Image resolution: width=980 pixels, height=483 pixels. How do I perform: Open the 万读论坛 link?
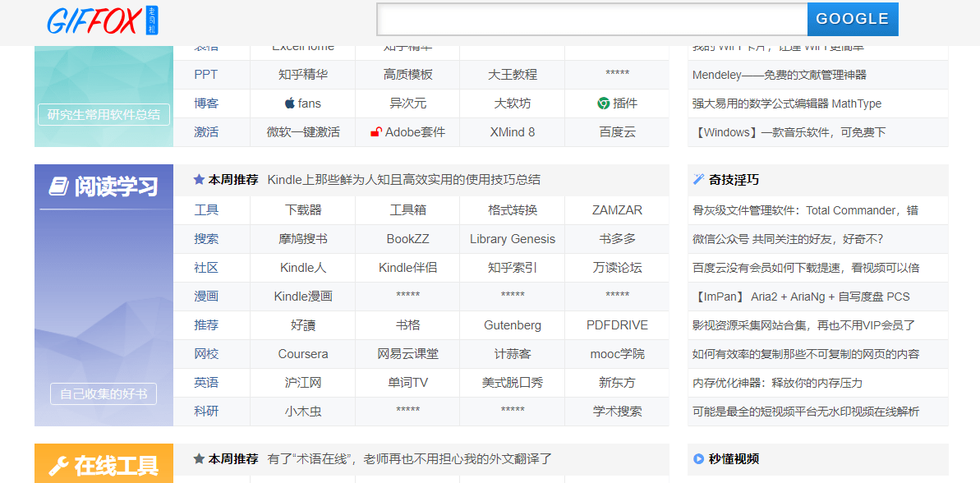pyautogui.click(x=617, y=268)
